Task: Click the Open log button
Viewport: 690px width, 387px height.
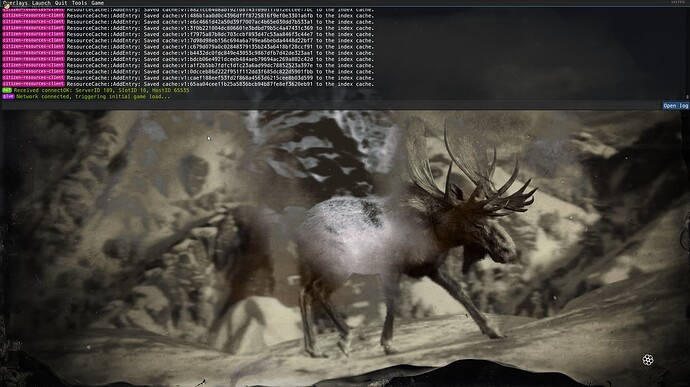Action: click(675, 106)
